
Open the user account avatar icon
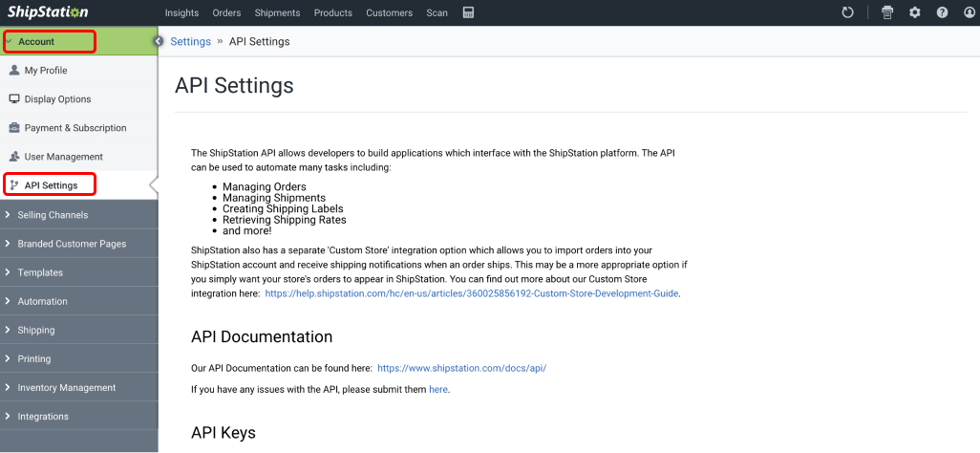pos(970,12)
